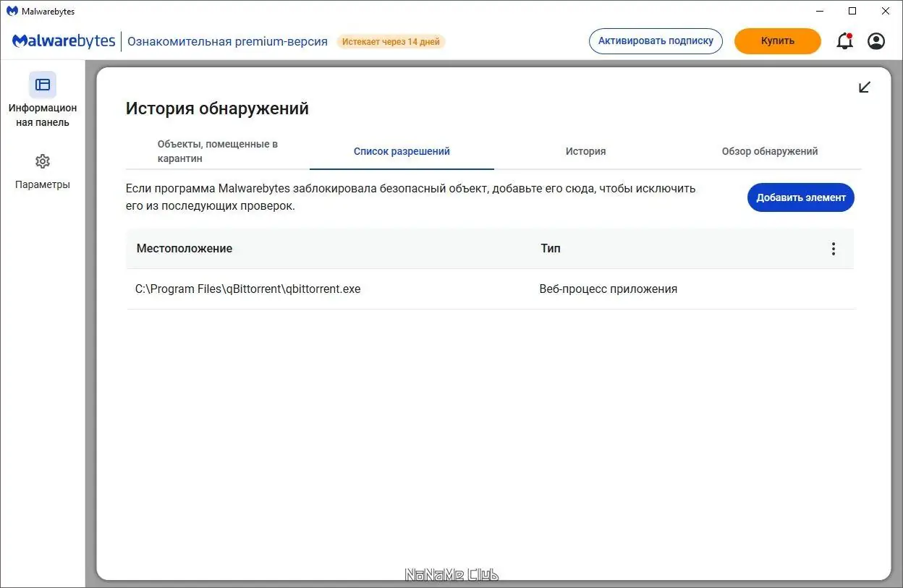The image size is (903, 588).
Task: Click the orange Купить button
Action: pos(778,41)
